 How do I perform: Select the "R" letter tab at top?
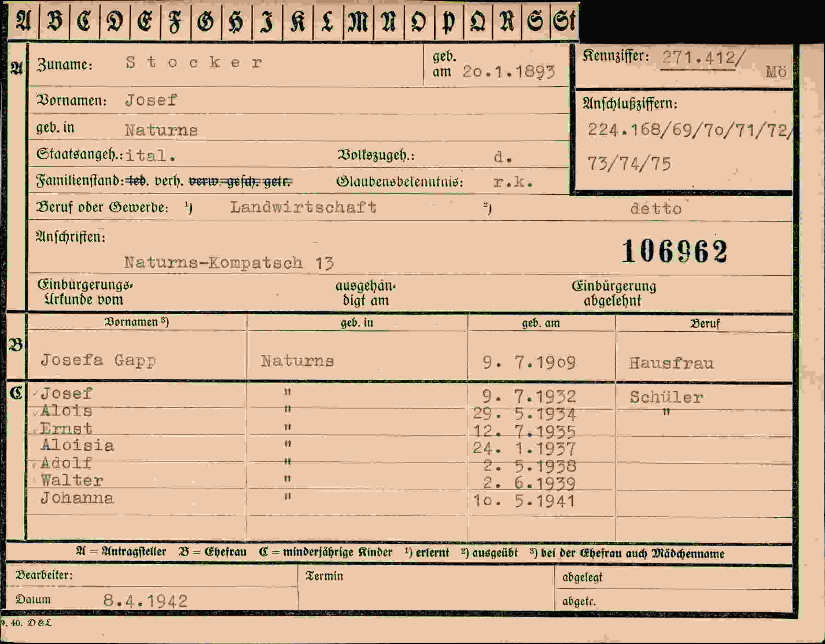pyautogui.click(x=507, y=21)
